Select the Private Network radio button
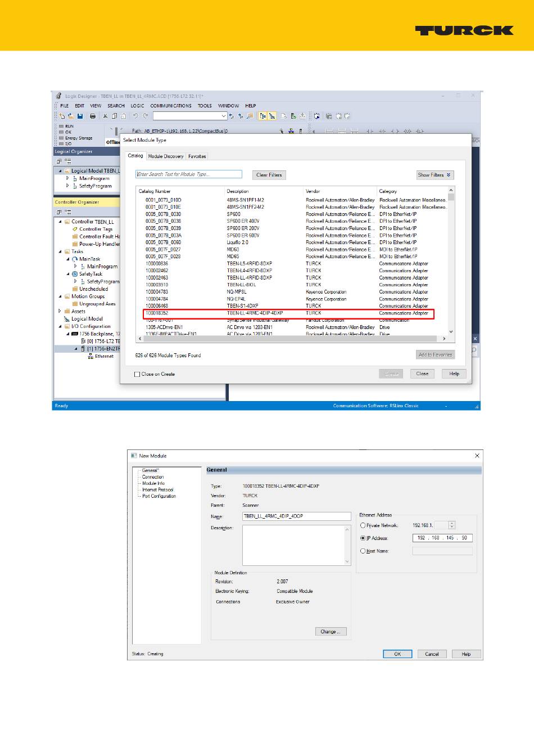The image size is (534, 756). pos(363,525)
